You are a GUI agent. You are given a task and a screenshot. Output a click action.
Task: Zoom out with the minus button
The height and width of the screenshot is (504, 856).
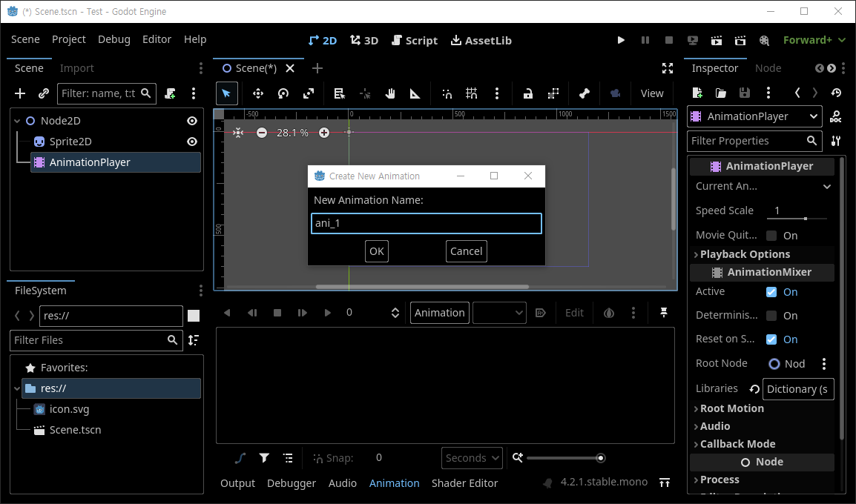point(262,133)
